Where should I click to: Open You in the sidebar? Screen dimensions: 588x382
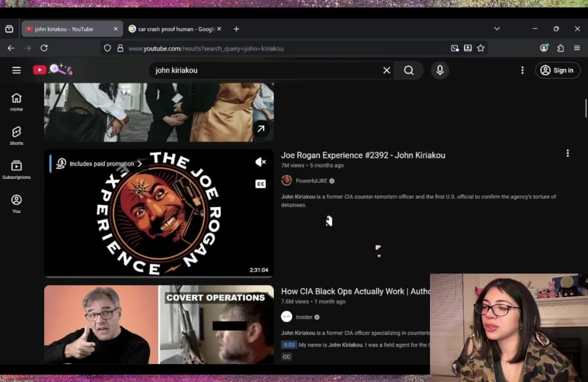[16, 204]
